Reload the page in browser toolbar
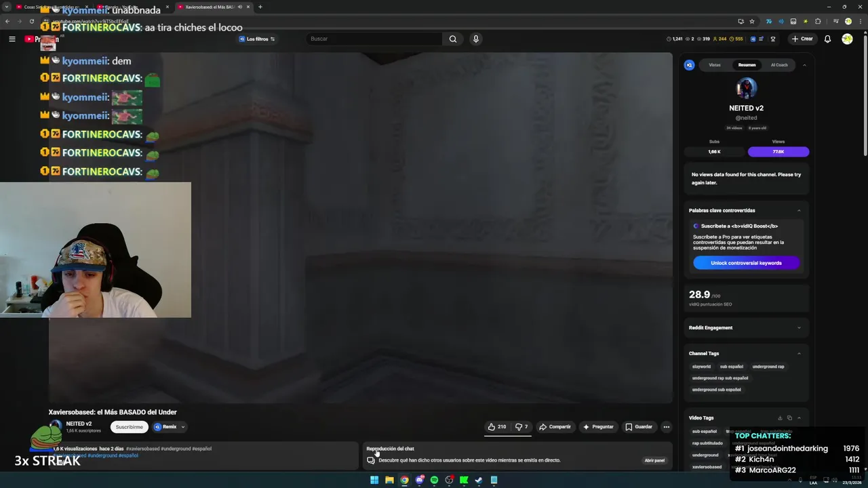 coord(32,21)
